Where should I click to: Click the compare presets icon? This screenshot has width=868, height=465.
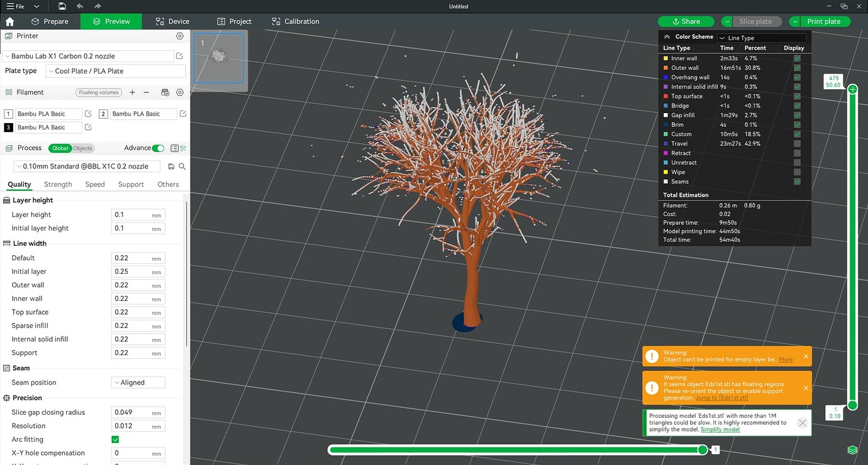click(x=183, y=148)
